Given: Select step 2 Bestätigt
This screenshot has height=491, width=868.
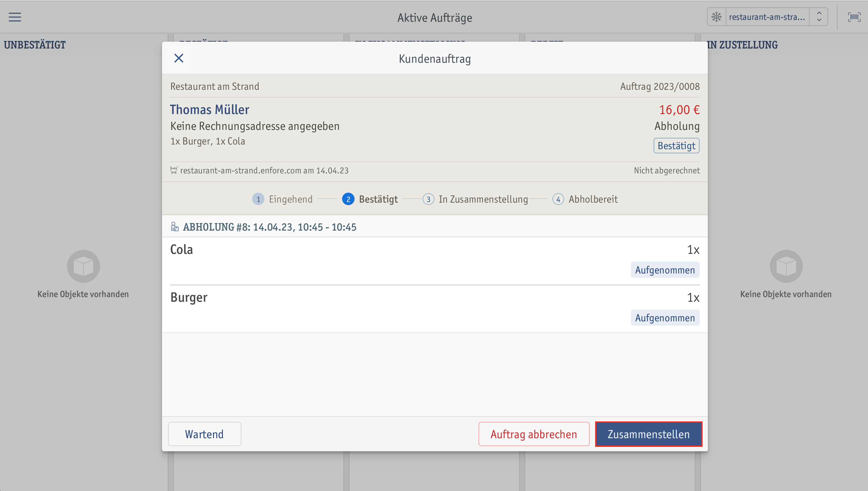Looking at the screenshot, I should pos(370,199).
